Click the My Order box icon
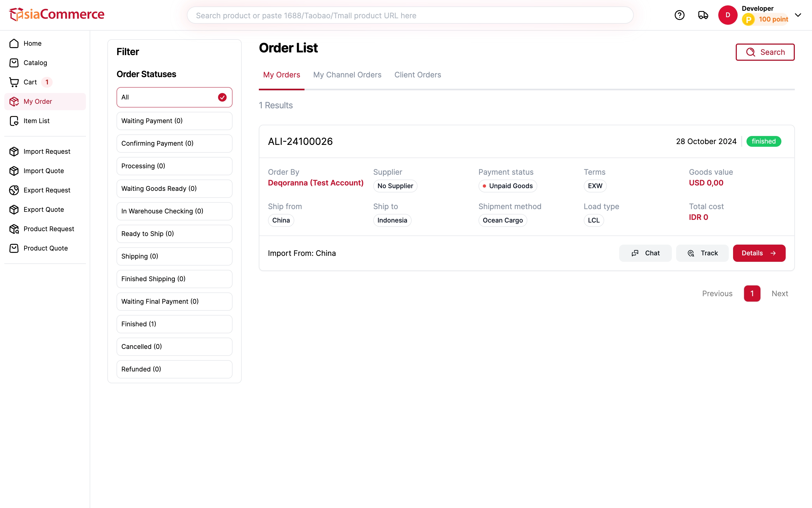Image resolution: width=812 pixels, height=508 pixels. 14,102
